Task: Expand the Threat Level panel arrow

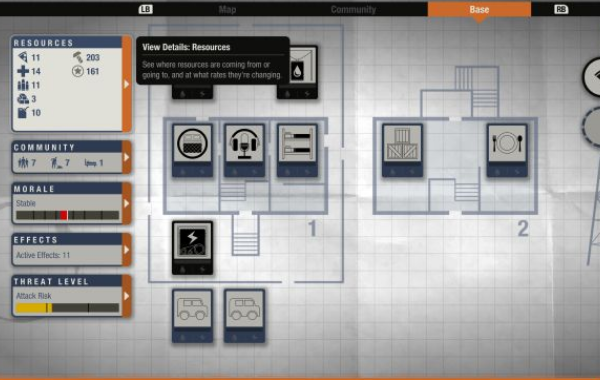Action: tap(127, 296)
